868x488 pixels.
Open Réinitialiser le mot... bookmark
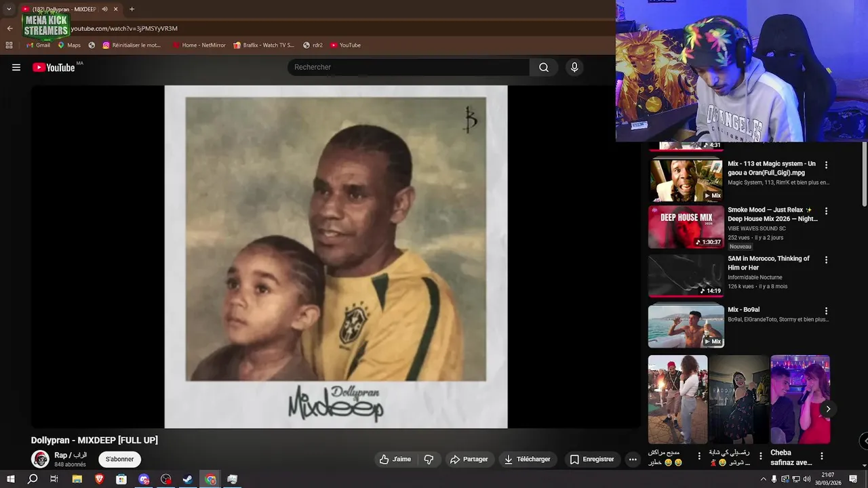(132, 45)
